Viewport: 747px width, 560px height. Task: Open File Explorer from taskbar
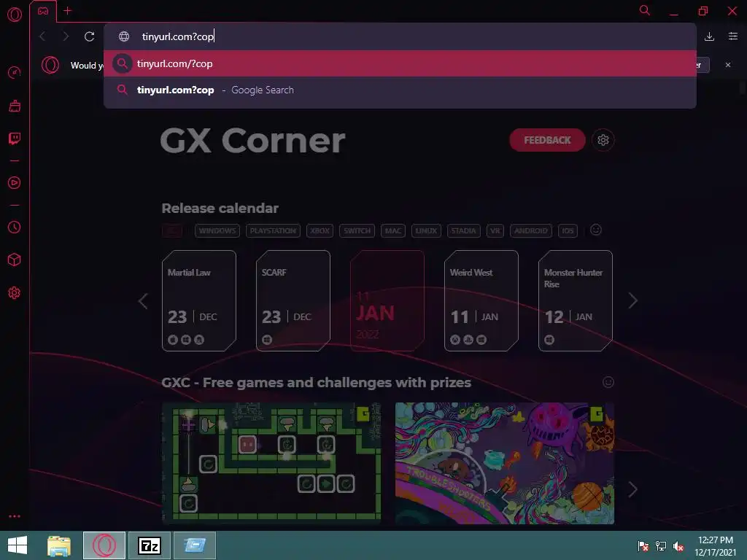(59, 545)
